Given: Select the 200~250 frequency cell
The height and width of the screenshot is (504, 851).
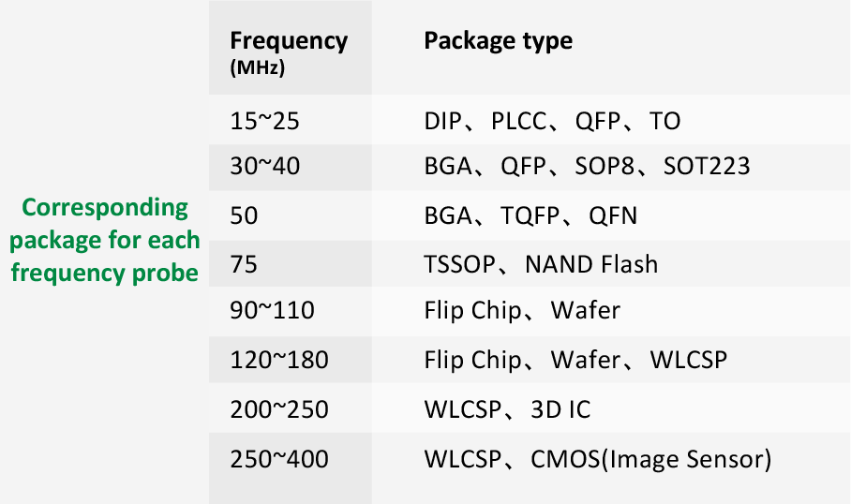Looking at the screenshot, I should (279, 409).
